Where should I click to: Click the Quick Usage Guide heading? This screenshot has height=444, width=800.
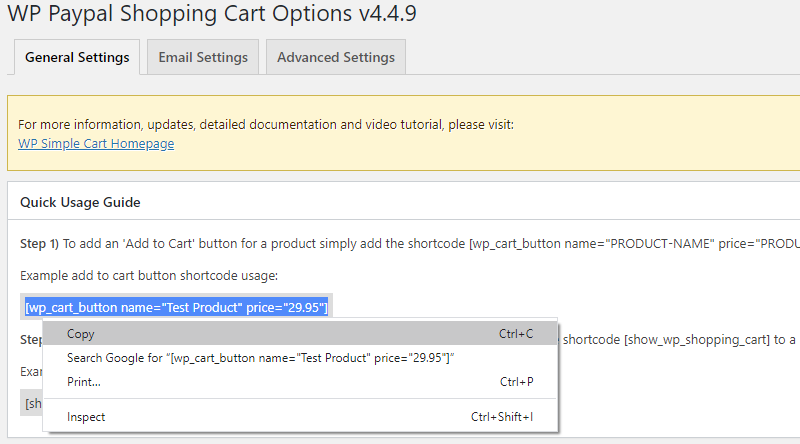tap(80, 202)
